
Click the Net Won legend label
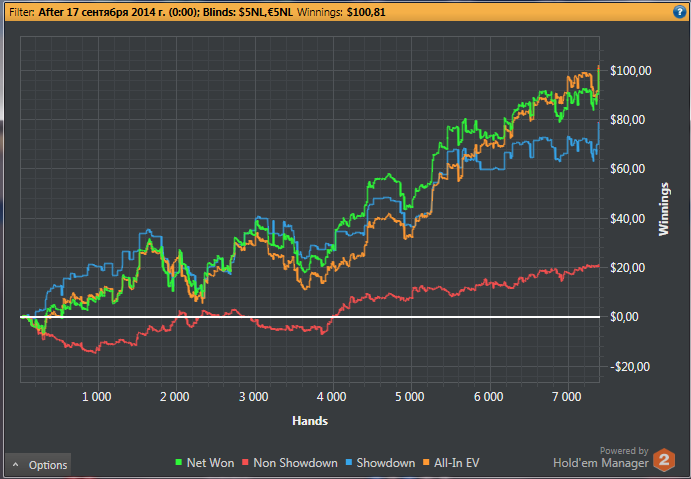pyautogui.click(x=211, y=463)
